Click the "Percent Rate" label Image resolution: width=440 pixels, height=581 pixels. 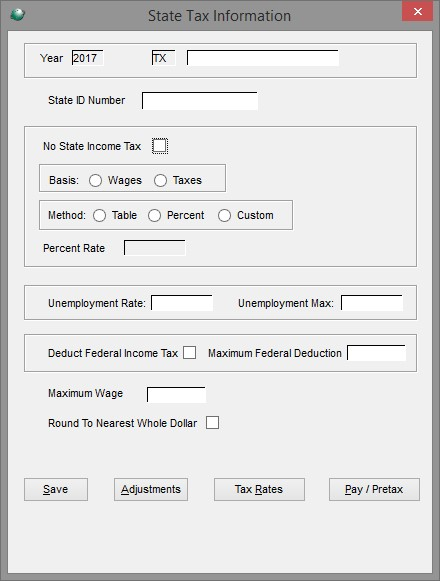(74, 248)
